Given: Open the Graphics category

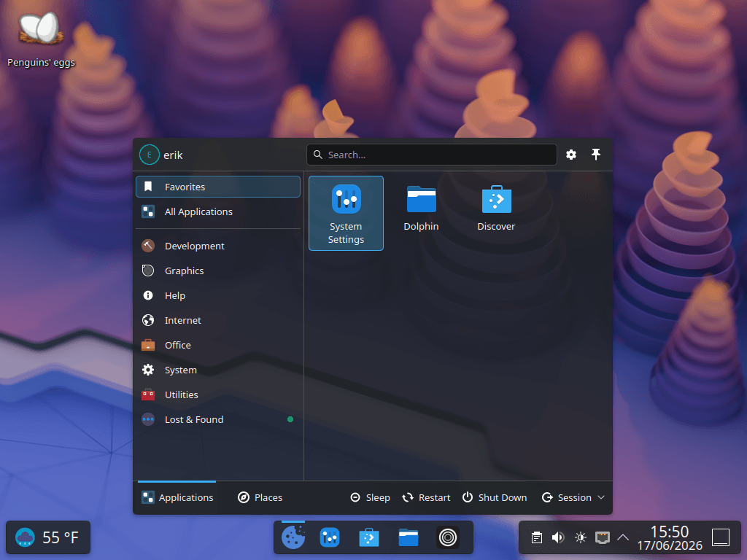Looking at the screenshot, I should click(218, 271).
